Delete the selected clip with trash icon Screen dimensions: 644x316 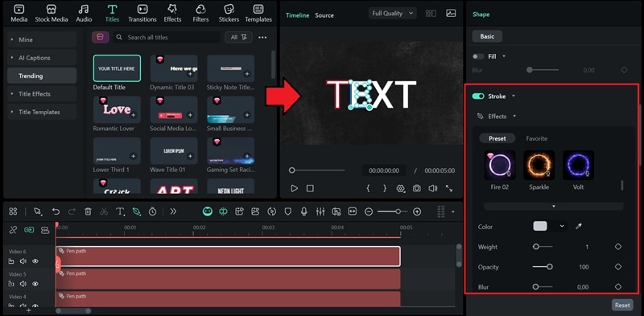(x=88, y=211)
